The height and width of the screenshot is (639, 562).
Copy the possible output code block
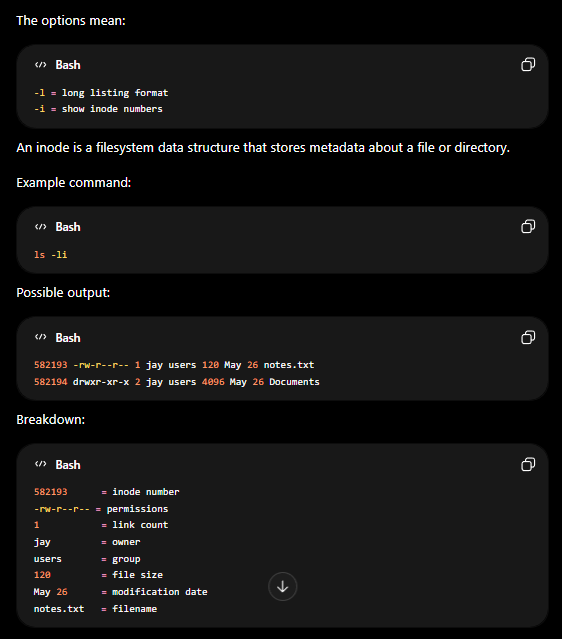(528, 337)
